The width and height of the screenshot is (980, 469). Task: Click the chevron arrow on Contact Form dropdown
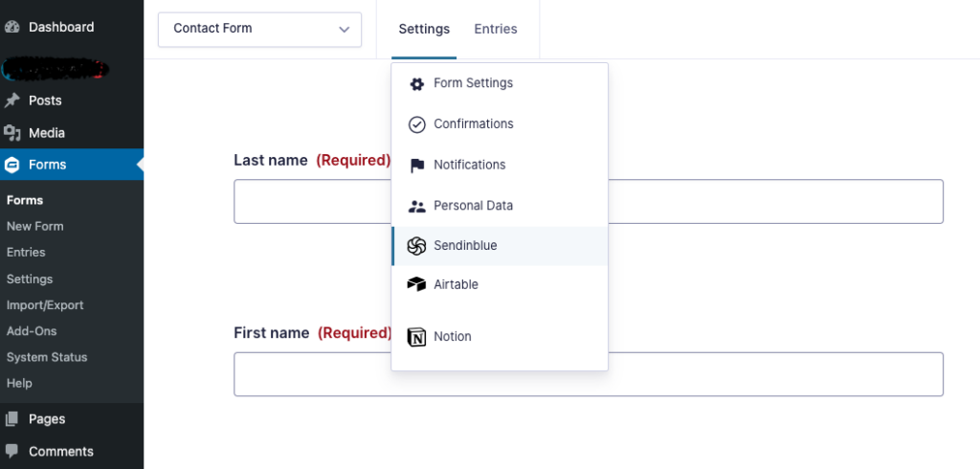pyautogui.click(x=345, y=30)
